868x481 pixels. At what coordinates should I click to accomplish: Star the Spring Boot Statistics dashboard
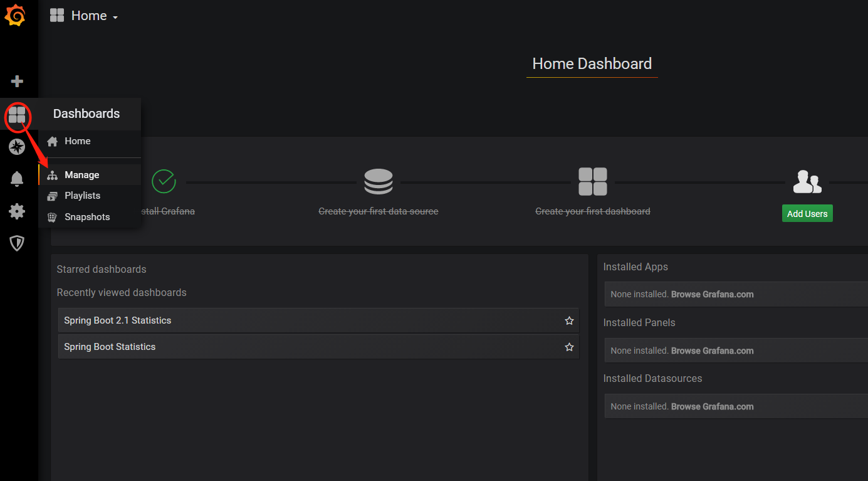[x=569, y=347]
